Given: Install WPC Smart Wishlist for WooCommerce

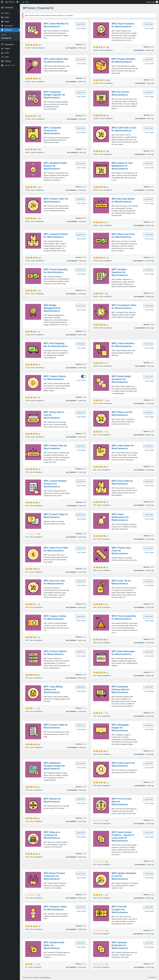Looking at the screenshot, I should (x=80, y=24).
